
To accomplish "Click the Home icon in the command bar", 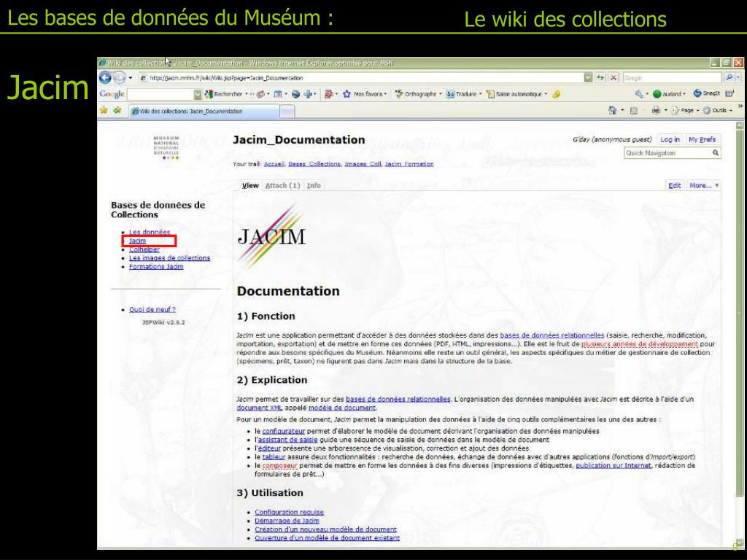I will (613, 111).
